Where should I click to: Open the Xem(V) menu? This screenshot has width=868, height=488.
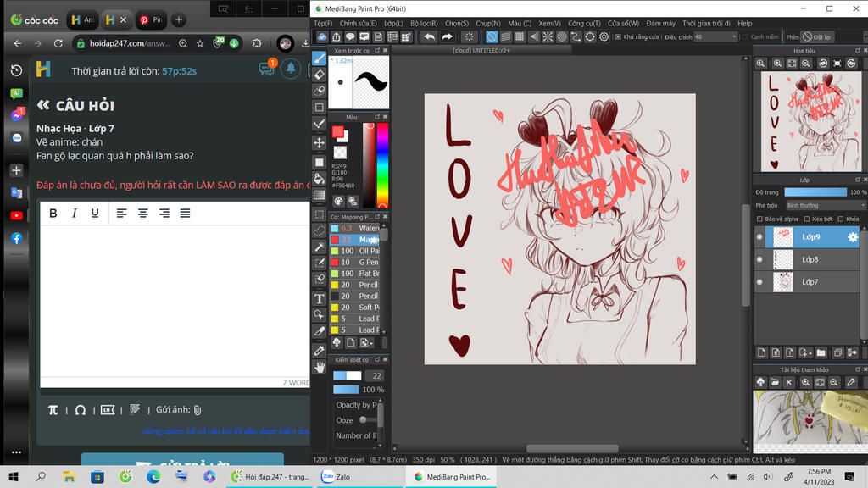tap(549, 23)
